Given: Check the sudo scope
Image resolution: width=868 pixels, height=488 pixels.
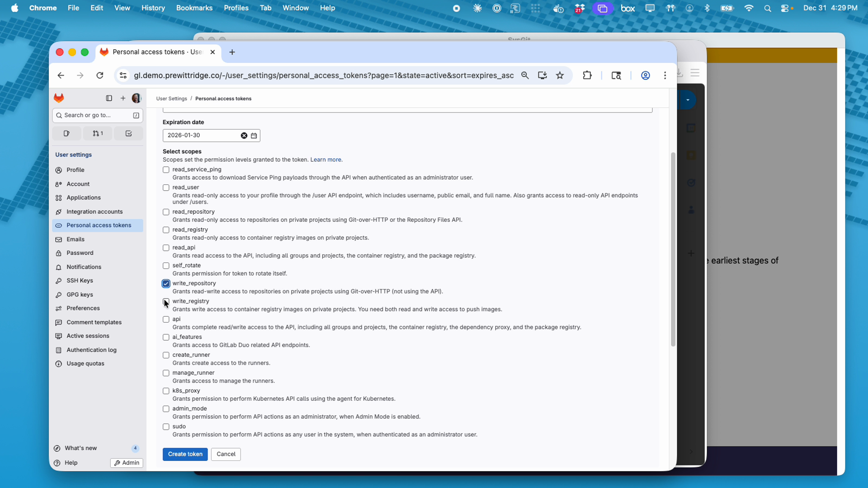Looking at the screenshot, I should click(166, 427).
